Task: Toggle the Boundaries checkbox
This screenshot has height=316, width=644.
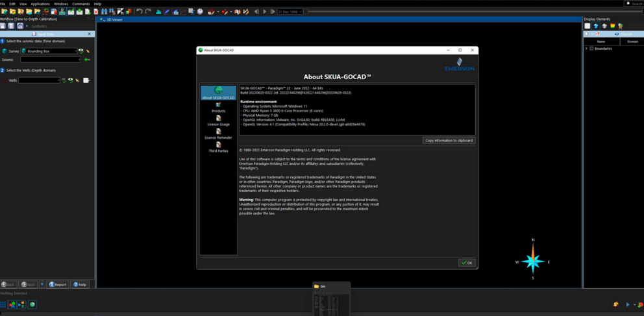Action: [x=591, y=49]
